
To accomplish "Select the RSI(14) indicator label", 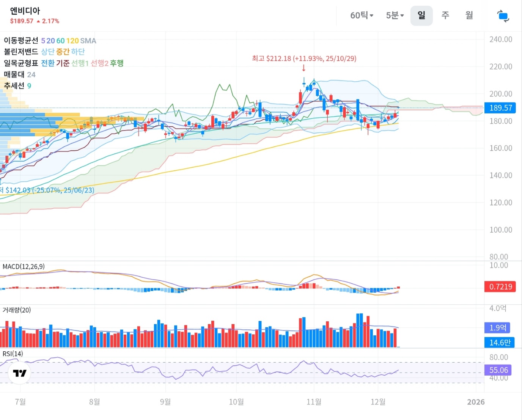I will [13, 354].
